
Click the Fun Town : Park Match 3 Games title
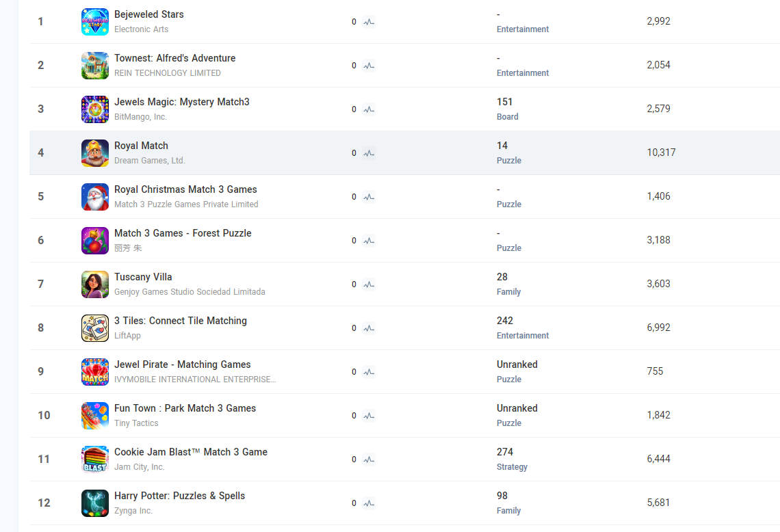pyautogui.click(x=185, y=408)
